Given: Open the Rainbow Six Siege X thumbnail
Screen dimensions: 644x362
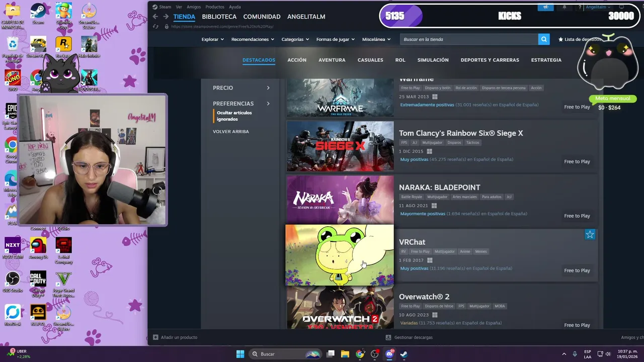Looking at the screenshot, I should click(340, 146).
